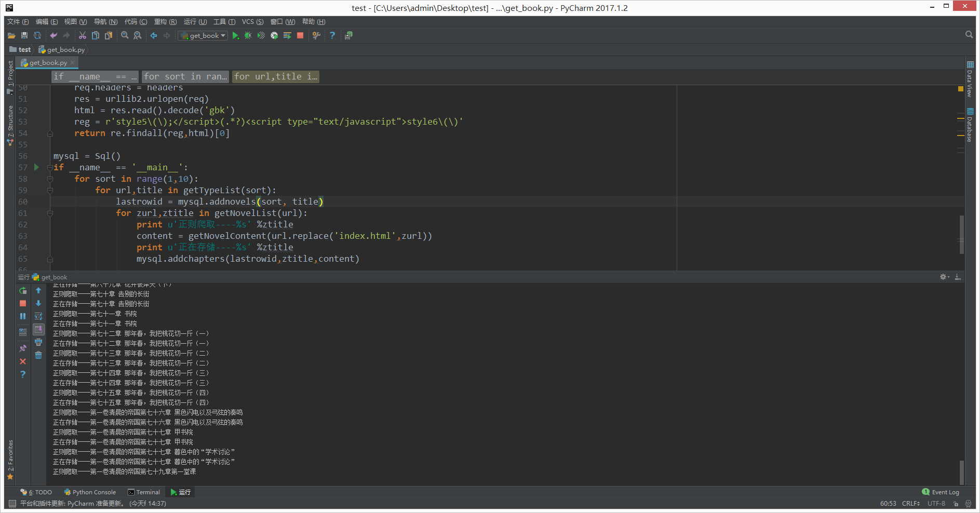This screenshot has width=980, height=513.
Task: Toggle soft wraps in Run console
Action: pos(38,316)
